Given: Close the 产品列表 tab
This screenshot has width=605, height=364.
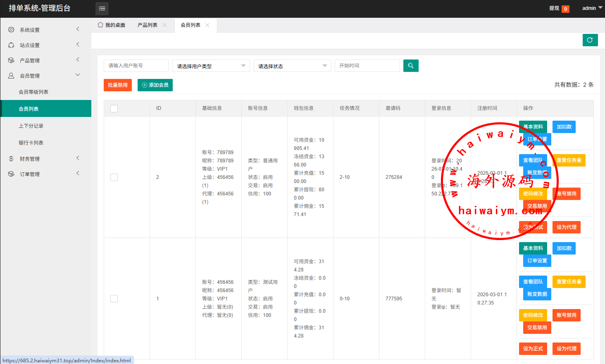Looking at the screenshot, I should pyautogui.click(x=164, y=25).
